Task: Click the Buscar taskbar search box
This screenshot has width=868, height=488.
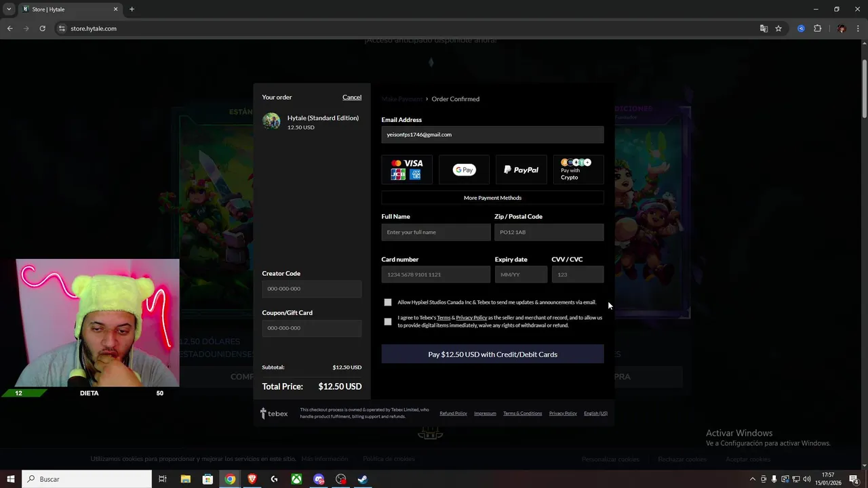Action: [x=87, y=479]
